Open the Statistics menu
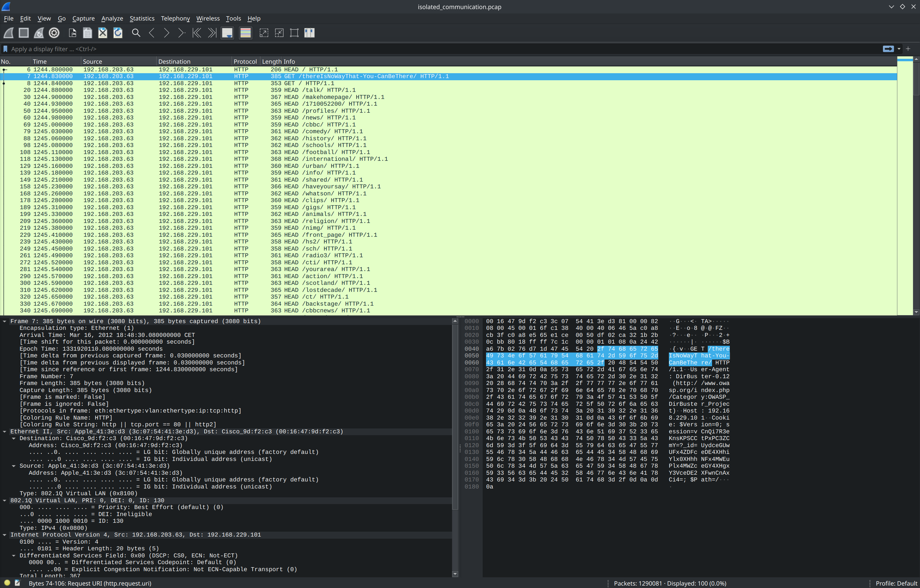The image size is (920, 588). (142, 18)
